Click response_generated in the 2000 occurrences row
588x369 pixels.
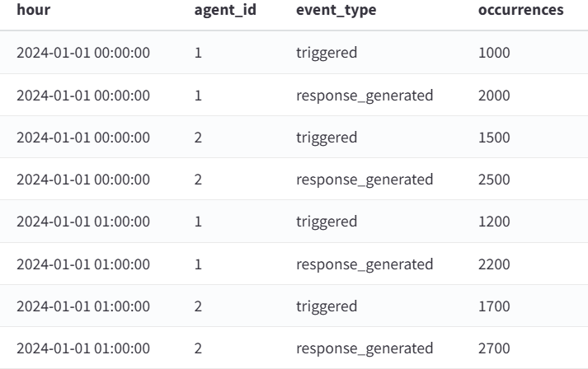pos(365,96)
